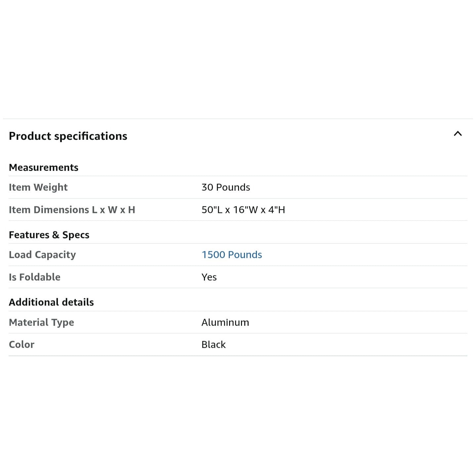The height and width of the screenshot is (476, 476).
Task: Click the Color label
Action: (22, 345)
